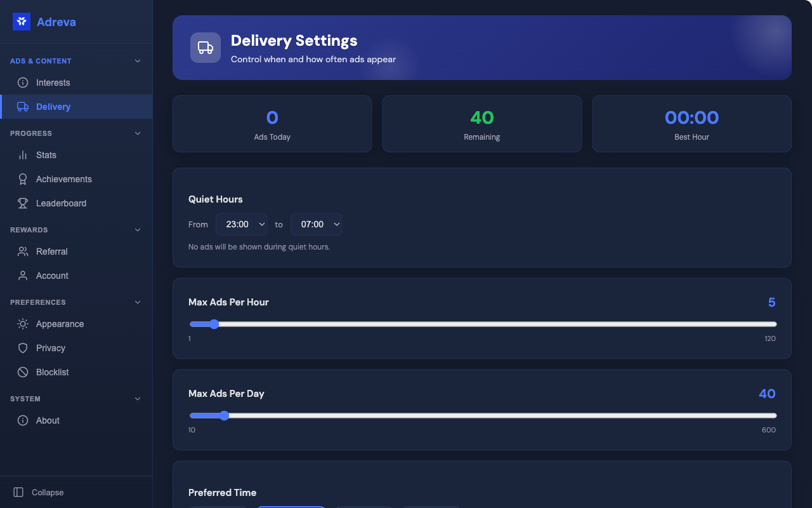The height and width of the screenshot is (508, 812).
Task: Click the delivery truck header icon
Action: (206, 48)
